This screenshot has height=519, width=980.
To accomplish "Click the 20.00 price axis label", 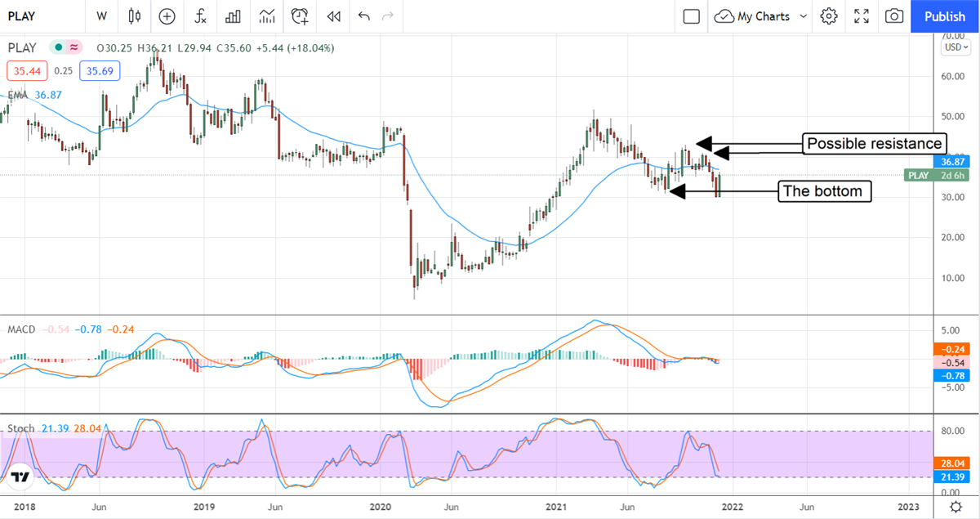I will [x=954, y=237].
